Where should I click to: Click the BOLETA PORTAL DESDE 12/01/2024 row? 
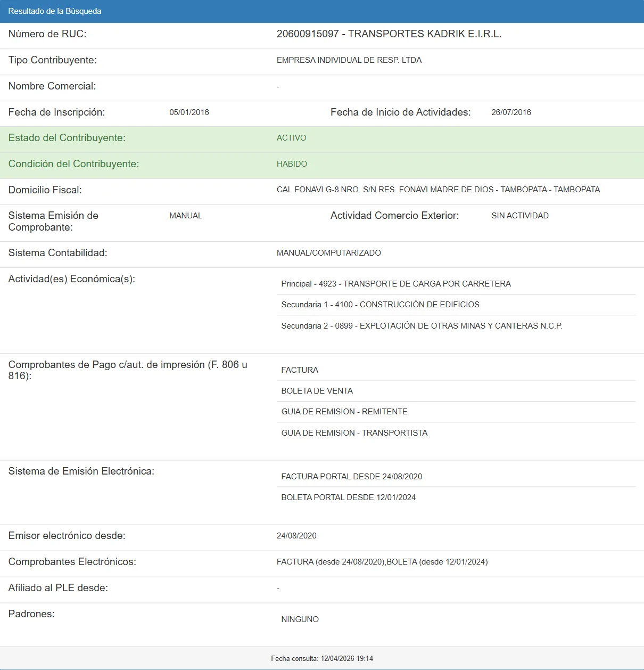pyautogui.click(x=348, y=497)
